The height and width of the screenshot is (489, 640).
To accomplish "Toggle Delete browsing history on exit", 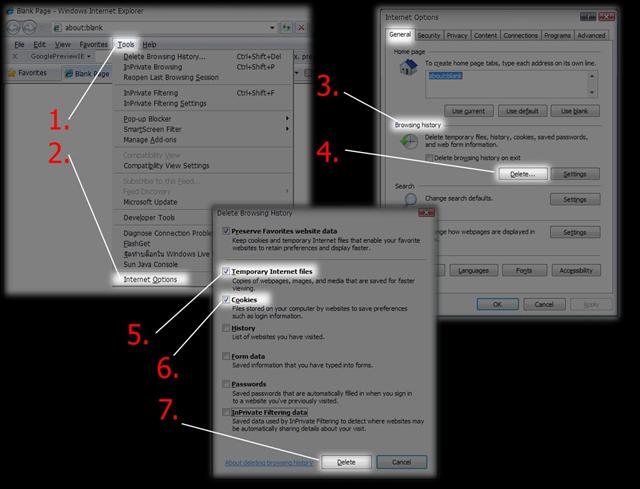I will pyautogui.click(x=429, y=158).
